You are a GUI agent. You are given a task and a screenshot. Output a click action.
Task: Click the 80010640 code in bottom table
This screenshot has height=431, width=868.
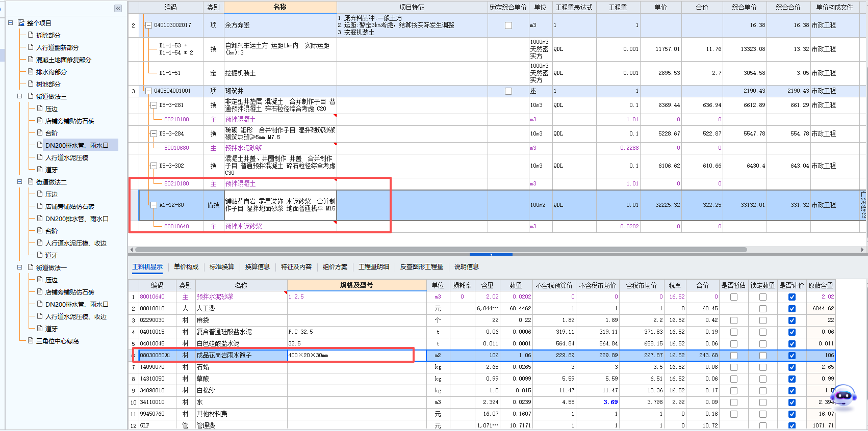click(x=152, y=297)
